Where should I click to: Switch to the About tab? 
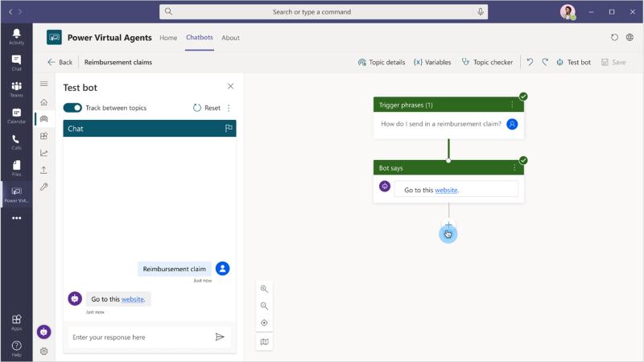click(x=230, y=38)
